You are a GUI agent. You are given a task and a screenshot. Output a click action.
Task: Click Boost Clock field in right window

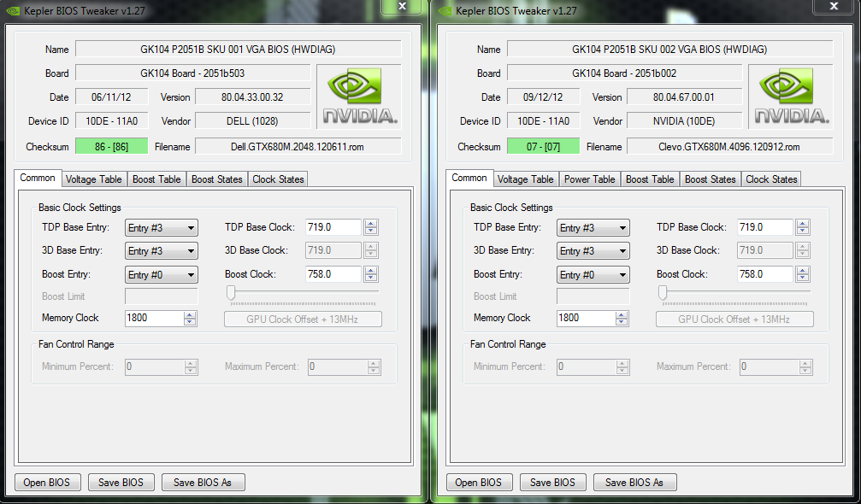[765, 274]
